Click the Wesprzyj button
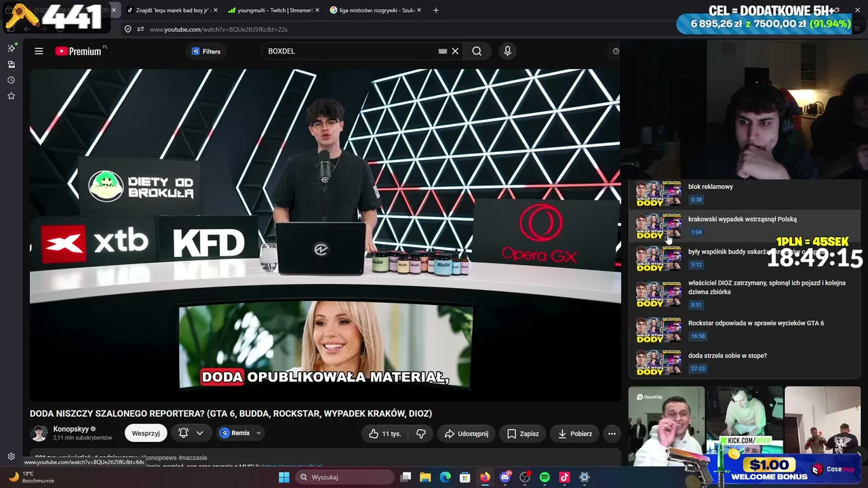 click(146, 433)
